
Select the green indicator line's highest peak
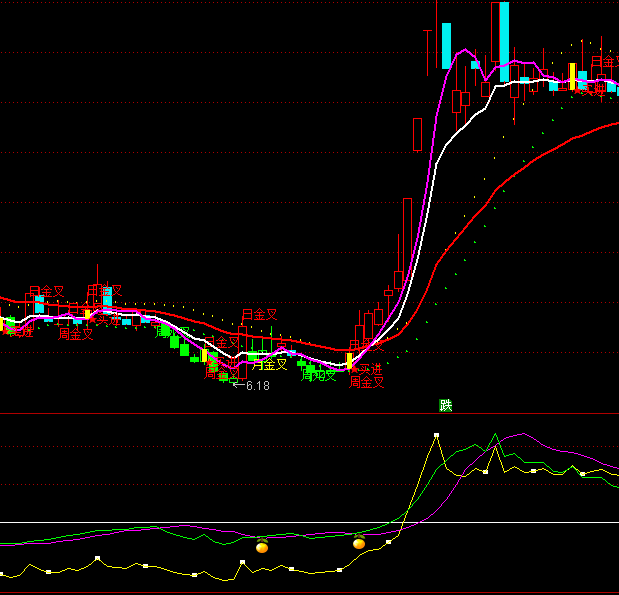495,435
